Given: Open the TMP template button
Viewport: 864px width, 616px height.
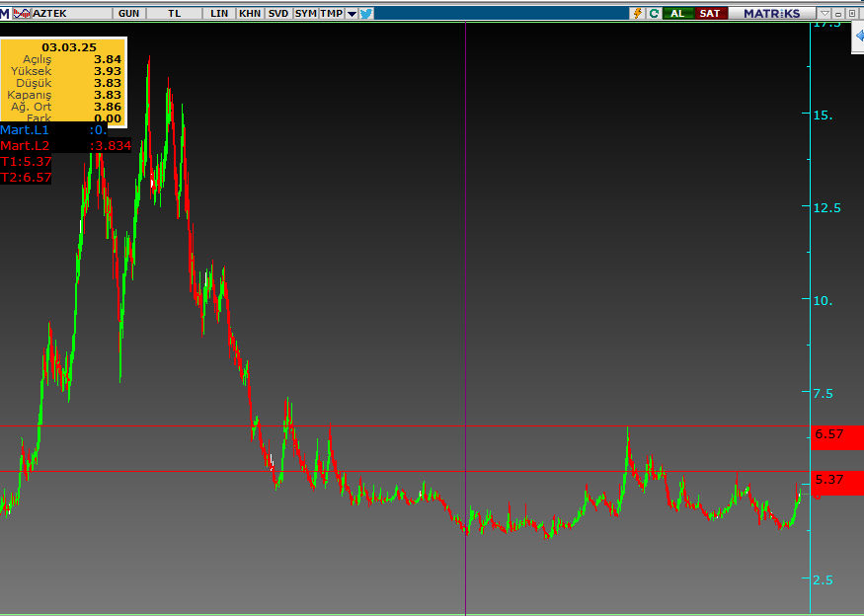Looking at the screenshot, I should (331, 13).
